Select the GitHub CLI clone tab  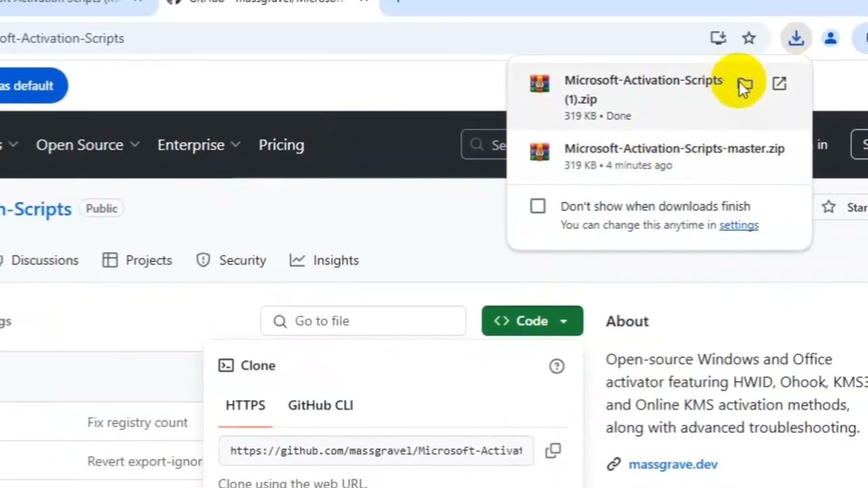[x=321, y=405]
